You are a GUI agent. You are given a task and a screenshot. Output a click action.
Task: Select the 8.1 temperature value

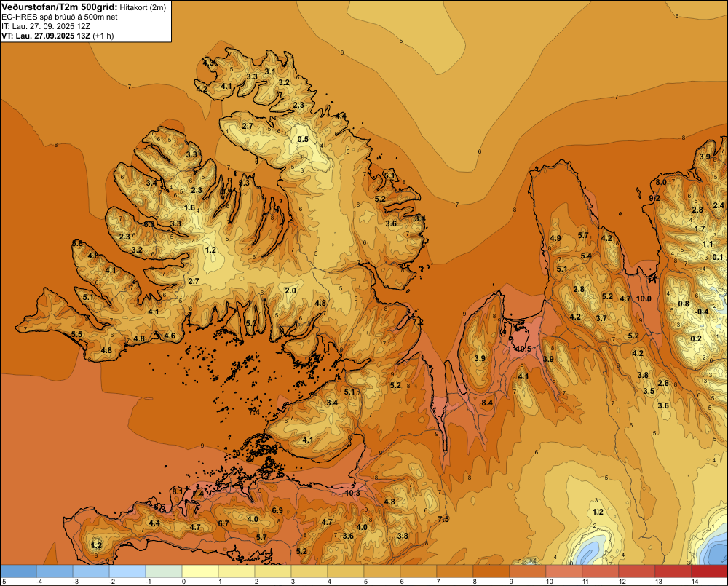178,491
